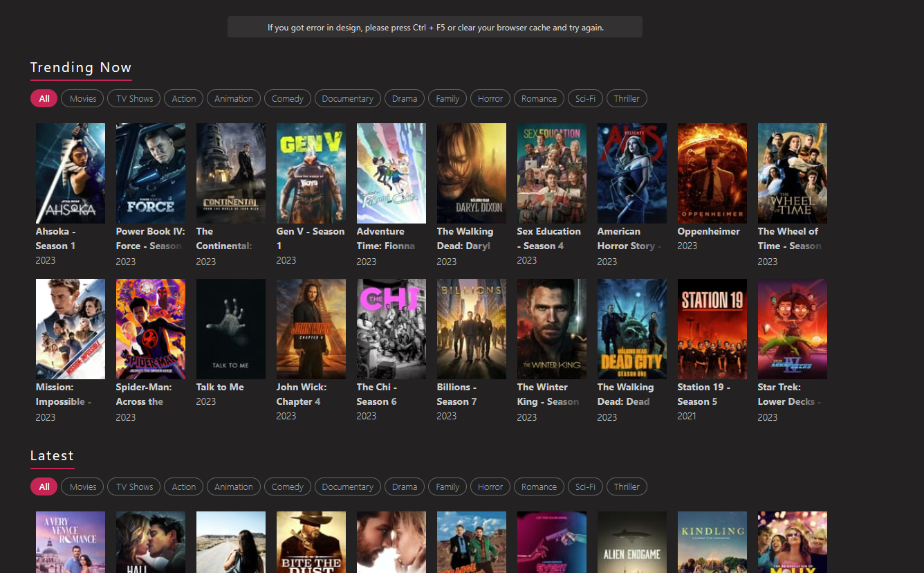Open the Kindling poster in Latest
Screen dimensions: 924x573
(x=712, y=542)
